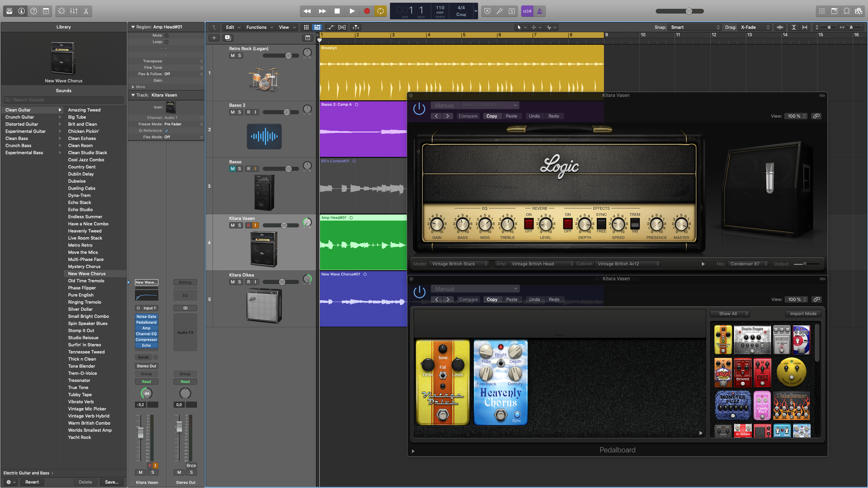The width and height of the screenshot is (868, 488).
Task: Open the View menu in tracks area
Action: [x=287, y=27]
